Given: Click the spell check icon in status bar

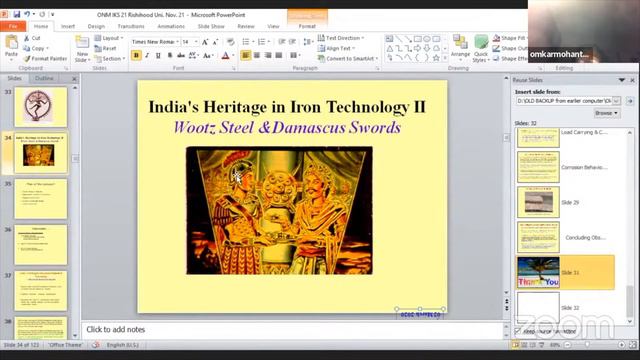Looking at the screenshot, I should [95, 345].
